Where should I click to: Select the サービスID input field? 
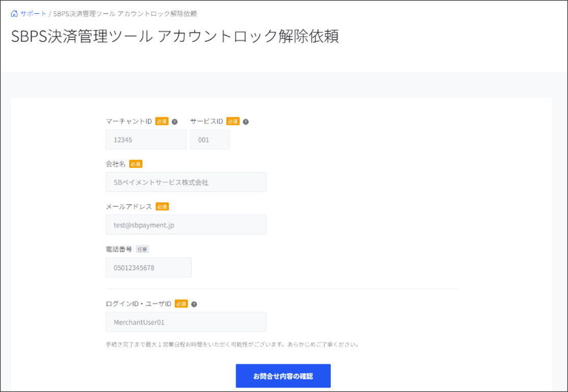point(209,139)
